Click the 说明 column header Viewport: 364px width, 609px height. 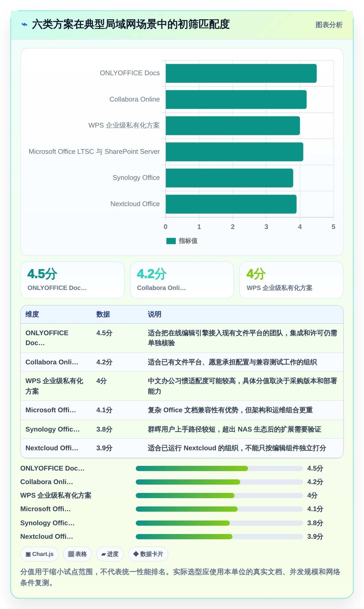(x=154, y=314)
